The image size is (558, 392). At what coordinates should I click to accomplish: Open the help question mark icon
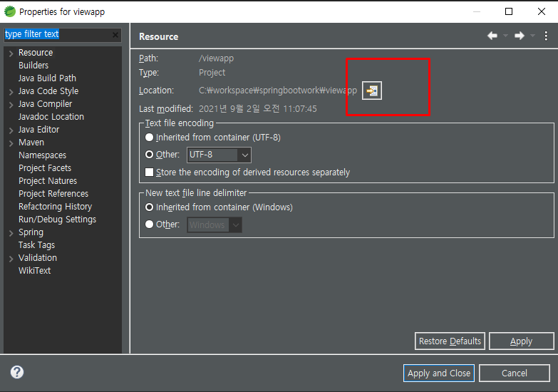pyautogui.click(x=16, y=372)
